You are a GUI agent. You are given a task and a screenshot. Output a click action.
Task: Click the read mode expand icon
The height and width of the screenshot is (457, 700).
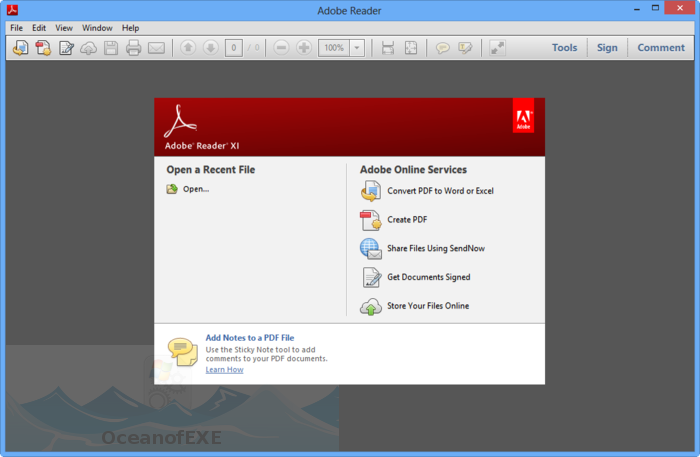(497, 48)
